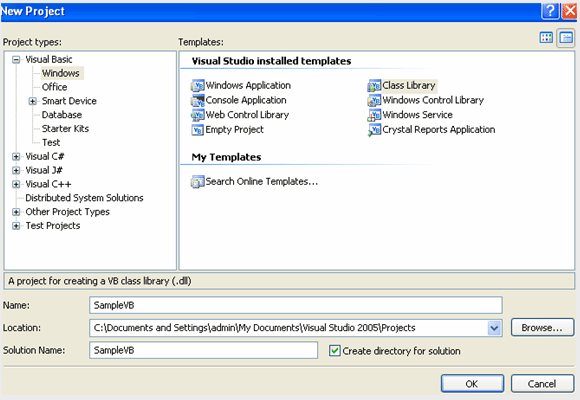The height and width of the screenshot is (400, 580).
Task: Collapse the Visual Basic tree node
Action: click(16, 60)
